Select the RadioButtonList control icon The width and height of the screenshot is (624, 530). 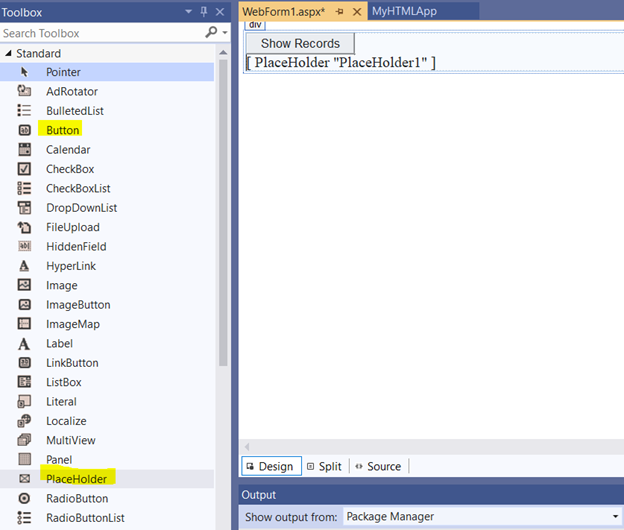[x=24, y=518]
